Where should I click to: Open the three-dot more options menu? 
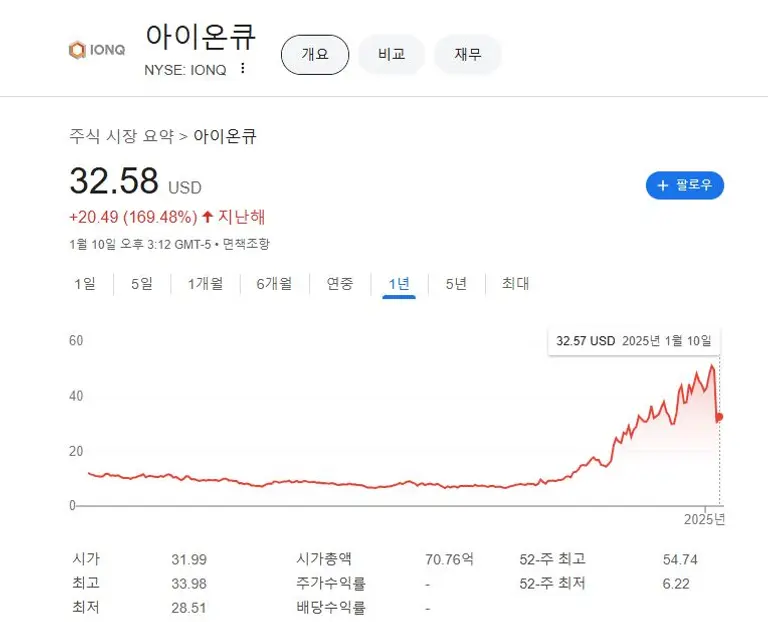pyautogui.click(x=242, y=69)
